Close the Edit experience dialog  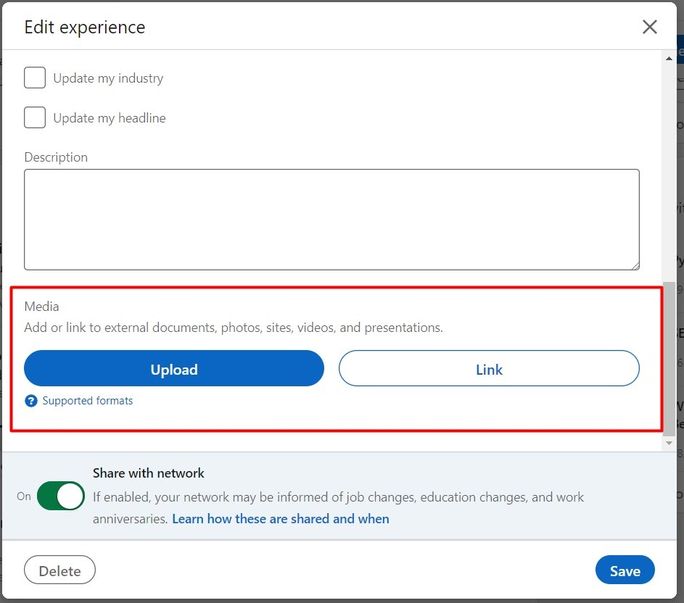[650, 27]
